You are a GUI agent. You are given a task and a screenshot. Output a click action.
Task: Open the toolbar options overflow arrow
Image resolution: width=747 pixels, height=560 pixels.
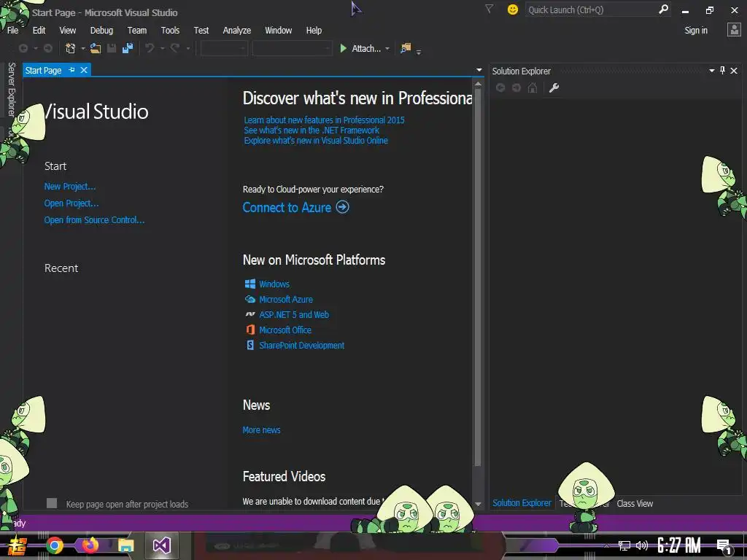[419, 52]
